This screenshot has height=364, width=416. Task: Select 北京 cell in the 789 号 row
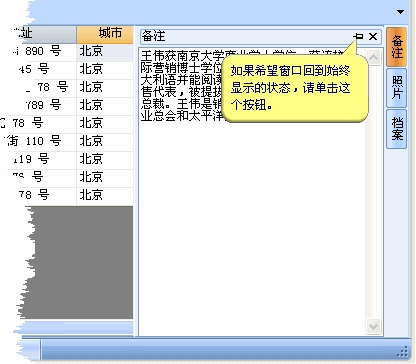coord(105,106)
